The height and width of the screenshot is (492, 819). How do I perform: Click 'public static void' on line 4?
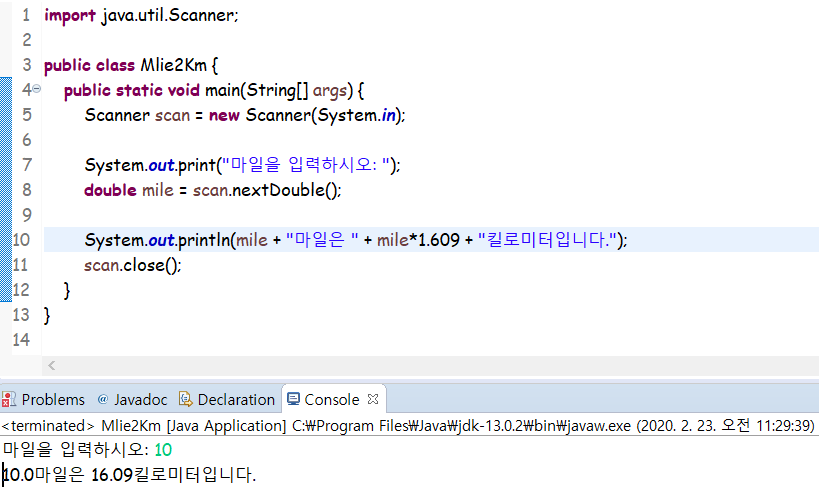(x=132, y=90)
